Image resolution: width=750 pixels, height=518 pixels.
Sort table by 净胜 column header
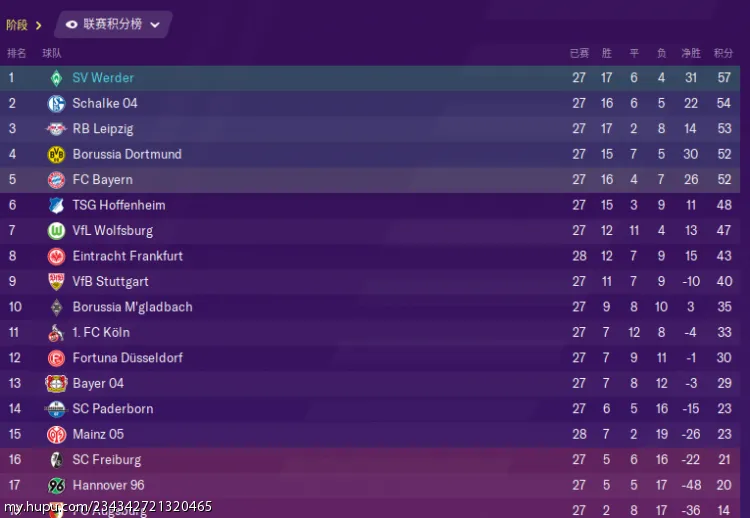(691, 53)
